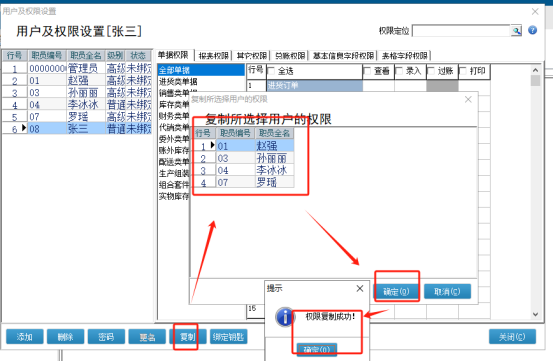Enable the 打印 column checkbox

463,71
